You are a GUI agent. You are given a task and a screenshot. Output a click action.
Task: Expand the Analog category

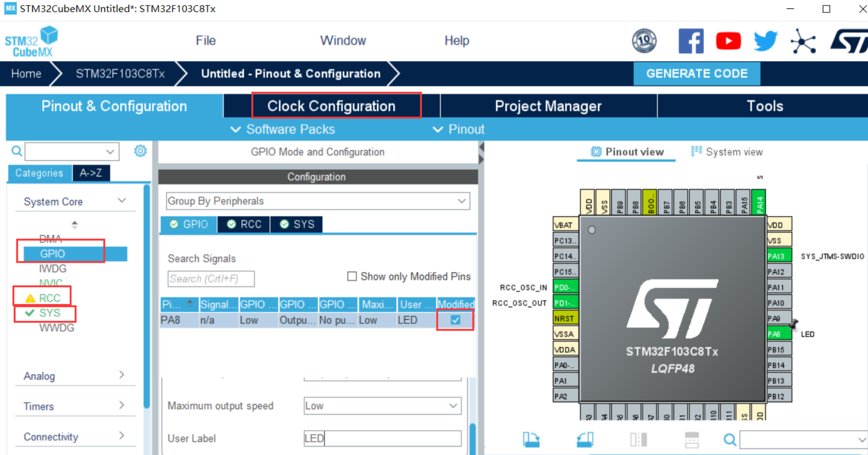tap(121, 375)
